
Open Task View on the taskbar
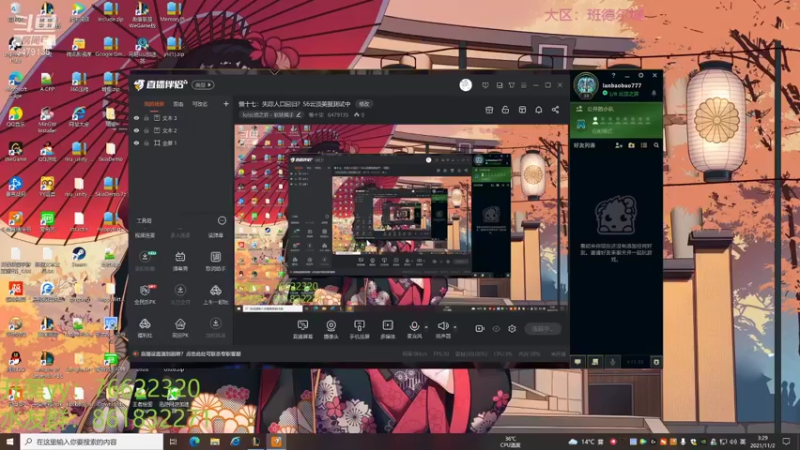point(173,441)
